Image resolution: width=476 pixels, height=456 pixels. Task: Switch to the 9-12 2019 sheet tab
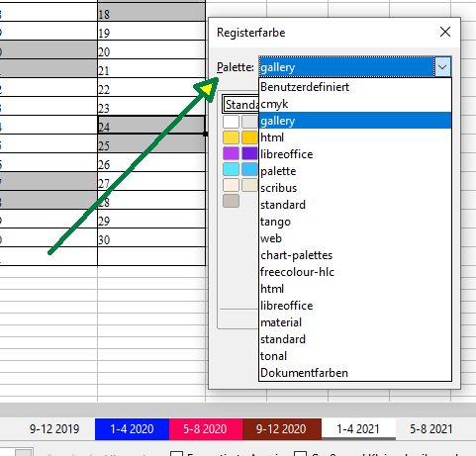pyautogui.click(x=54, y=429)
